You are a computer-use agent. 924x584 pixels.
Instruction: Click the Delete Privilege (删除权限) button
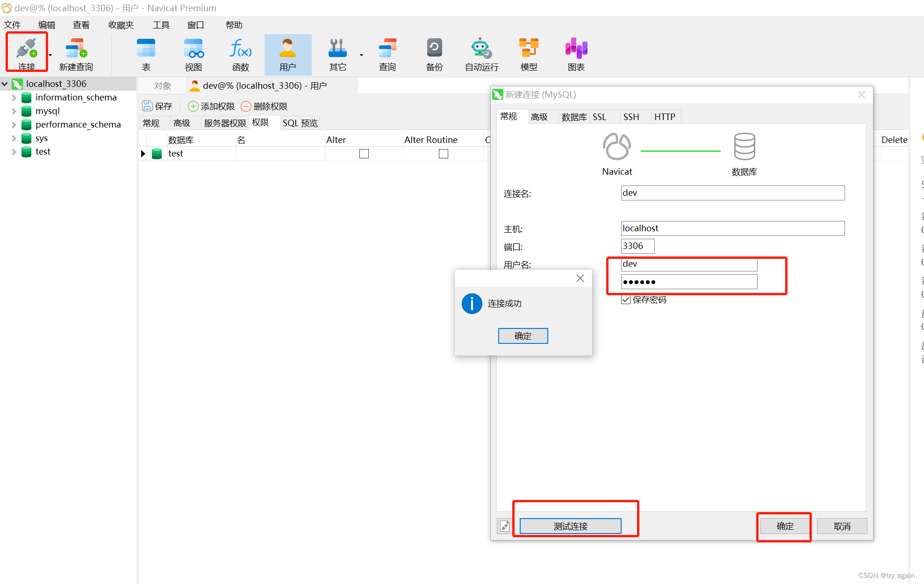tap(264, 106)
